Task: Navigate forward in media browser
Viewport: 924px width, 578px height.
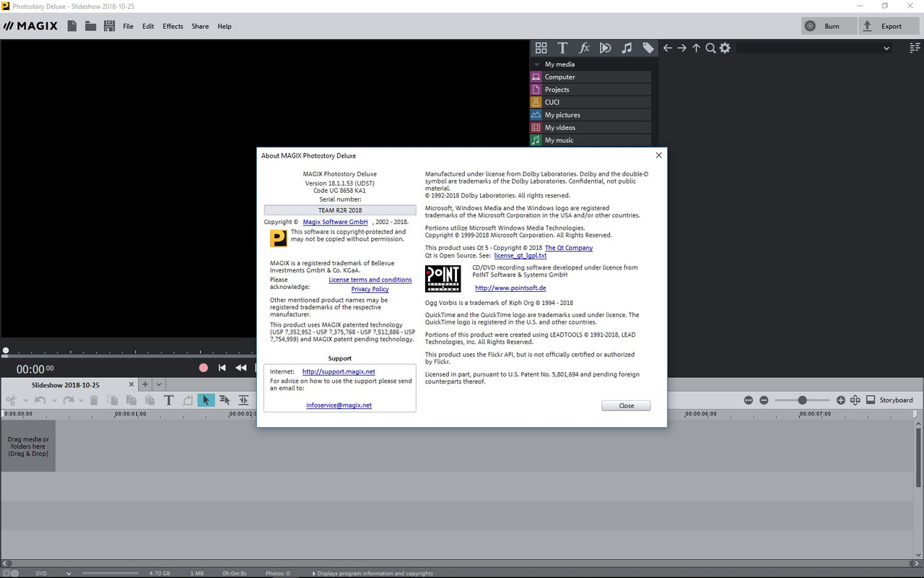Action: [x=681, y=48]
